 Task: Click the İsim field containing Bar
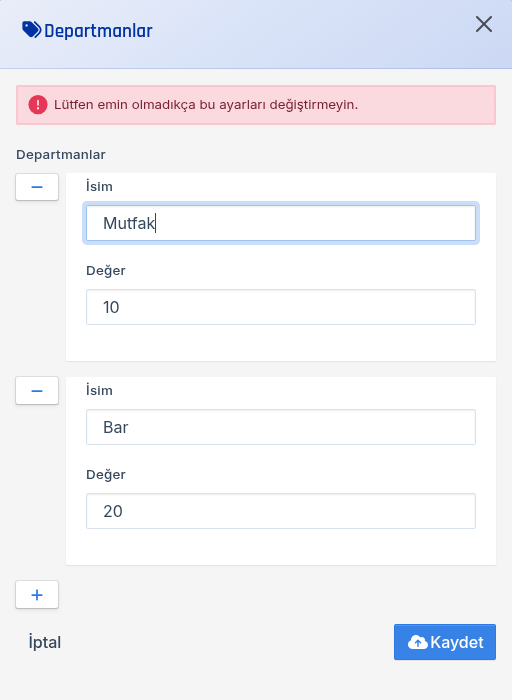pyautogui.click(x=281, y=427)
